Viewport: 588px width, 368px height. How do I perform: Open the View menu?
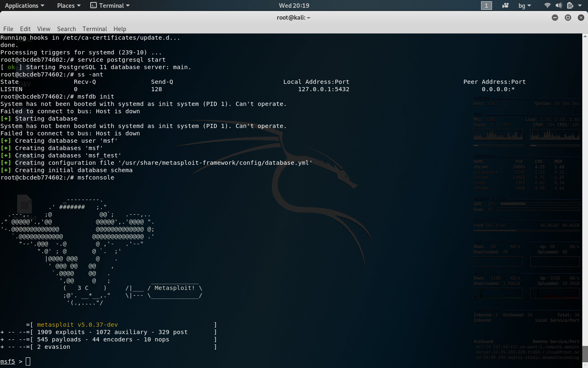[x=44, y=29]
